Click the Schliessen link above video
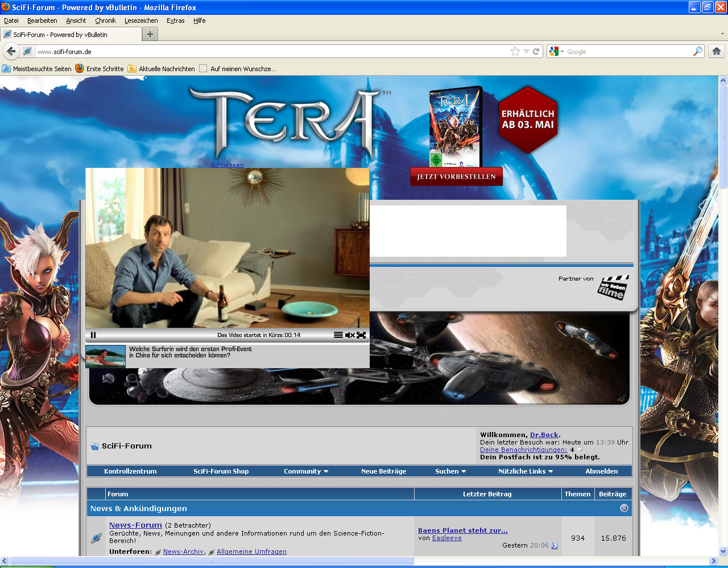 (227, 165)
